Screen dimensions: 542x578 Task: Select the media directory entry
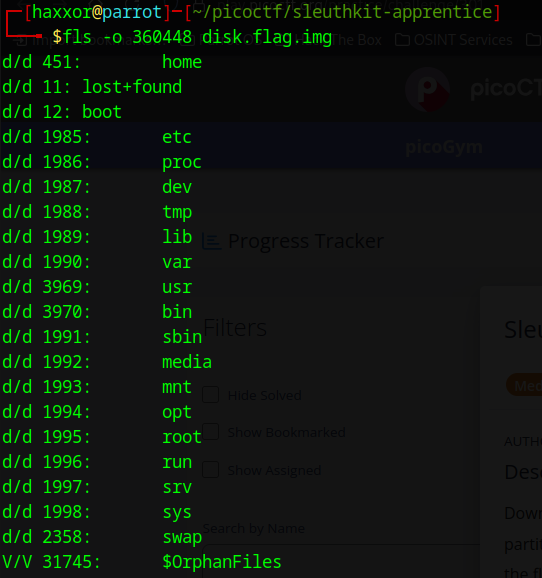pos(107,362)
